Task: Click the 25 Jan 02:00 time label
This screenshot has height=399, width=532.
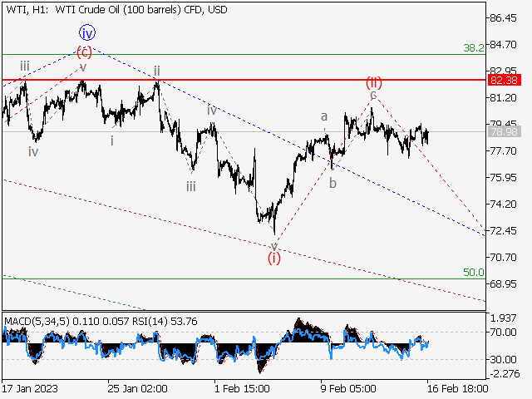Action: click(137, 388)
